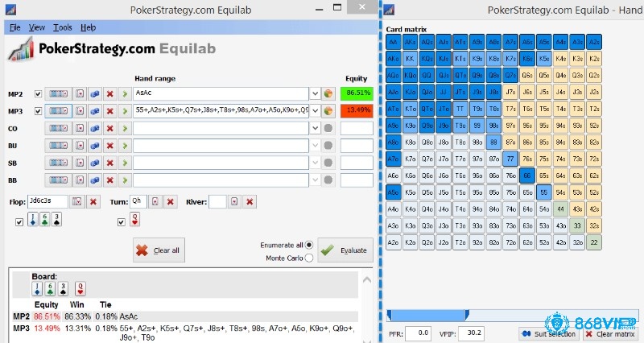Open hand range selector for MP3
Viewport: 644px width, 343px height.
pos(58,111)
